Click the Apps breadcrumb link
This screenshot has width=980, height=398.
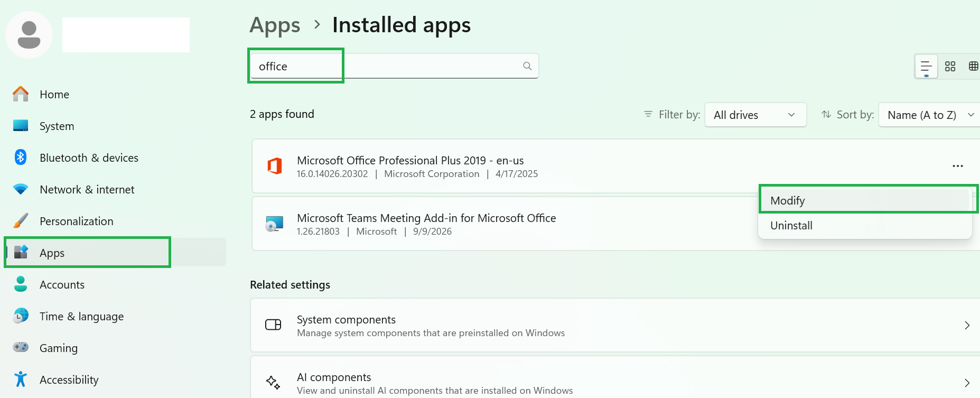(275, 25)
